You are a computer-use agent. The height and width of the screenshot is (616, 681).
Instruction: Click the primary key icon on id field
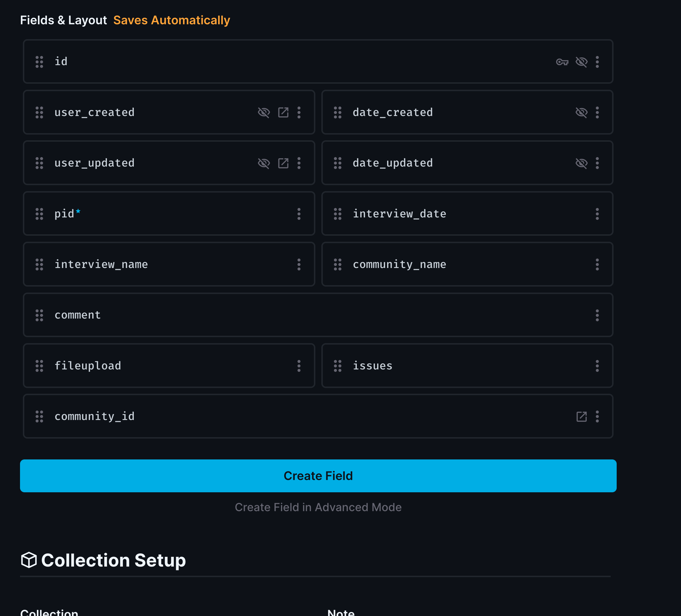click(x=562, y=62)
